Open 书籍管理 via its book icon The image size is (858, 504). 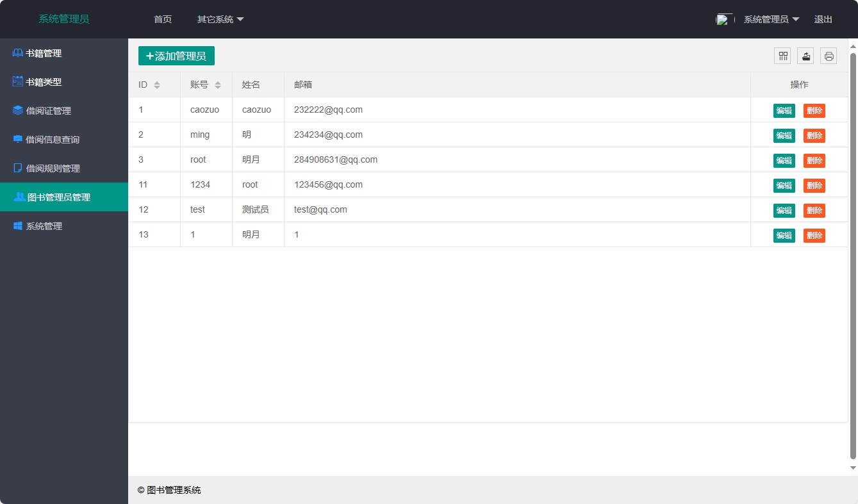pyautogui.click(x=18, y=53)
